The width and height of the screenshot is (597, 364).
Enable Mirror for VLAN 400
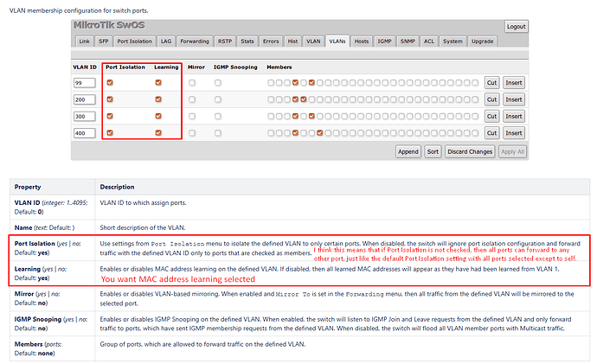coord(192,133)
